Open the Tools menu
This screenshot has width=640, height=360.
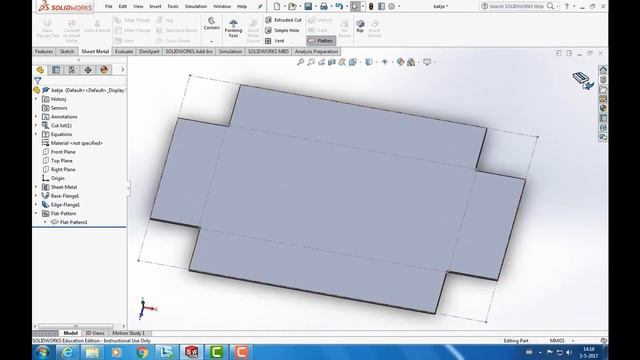[x=173, y=7]
